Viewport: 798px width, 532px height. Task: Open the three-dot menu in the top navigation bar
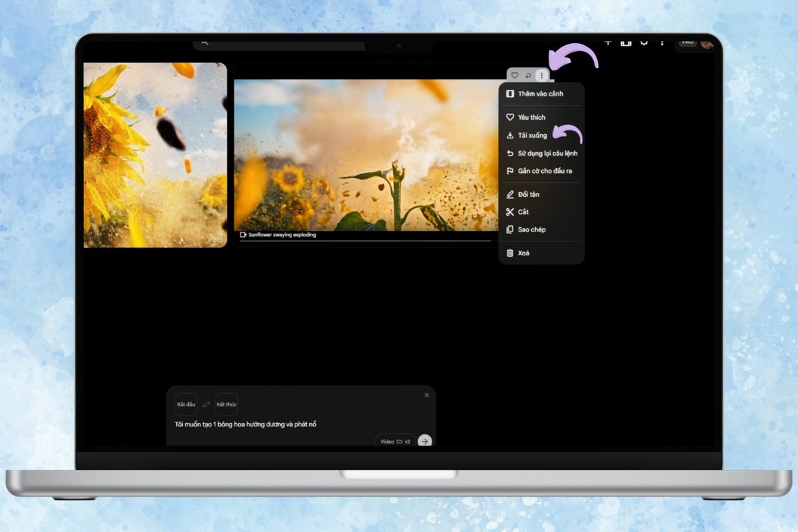[662, 42]
